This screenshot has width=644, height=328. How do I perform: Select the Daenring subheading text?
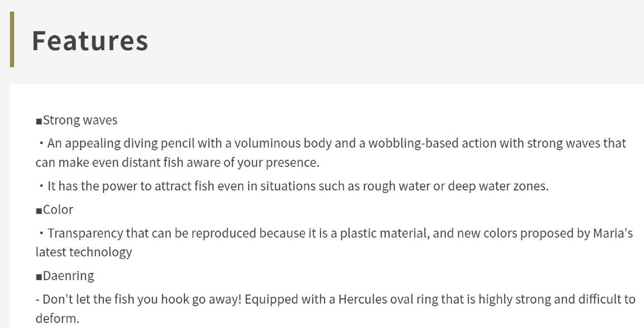(68, 276)
